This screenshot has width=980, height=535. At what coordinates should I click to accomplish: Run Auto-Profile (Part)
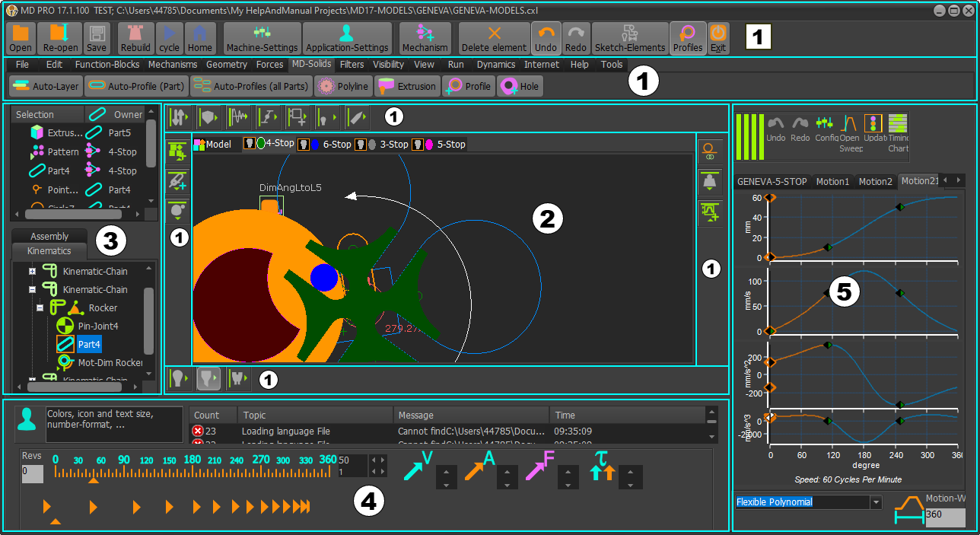click(x=136, y=86)
